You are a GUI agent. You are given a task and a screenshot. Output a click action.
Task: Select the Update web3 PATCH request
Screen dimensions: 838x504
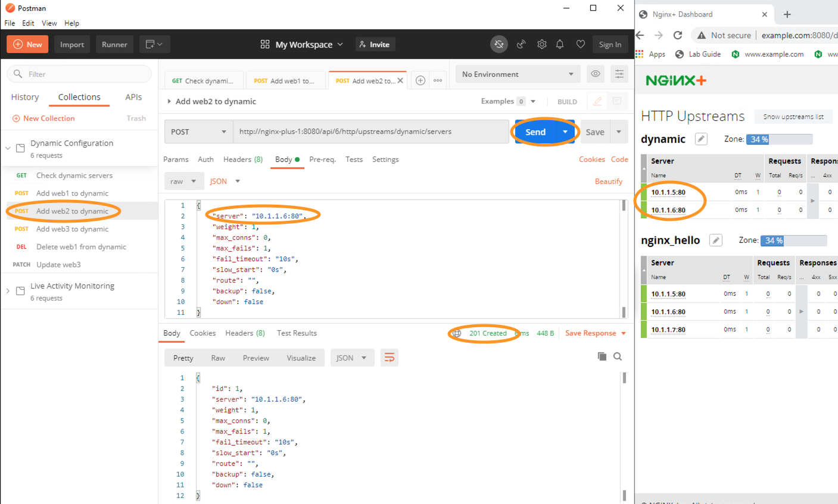point(79,265)
